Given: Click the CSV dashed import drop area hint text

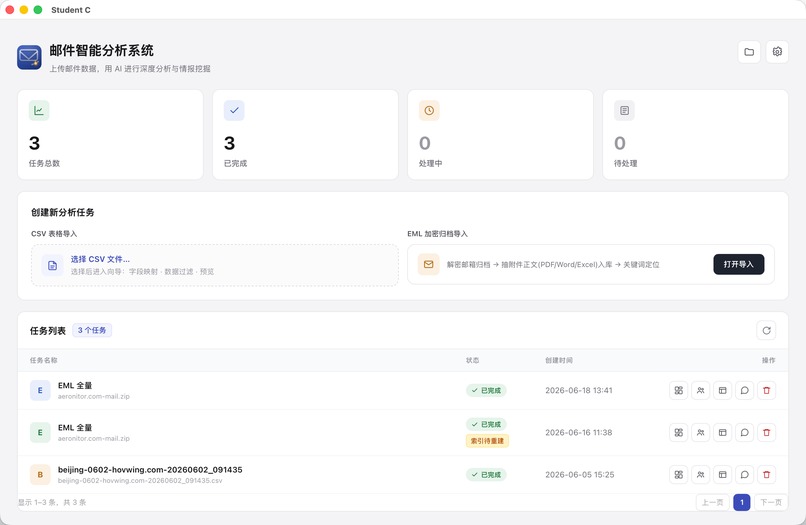Looking at the screenshot, I should [142, 271].
